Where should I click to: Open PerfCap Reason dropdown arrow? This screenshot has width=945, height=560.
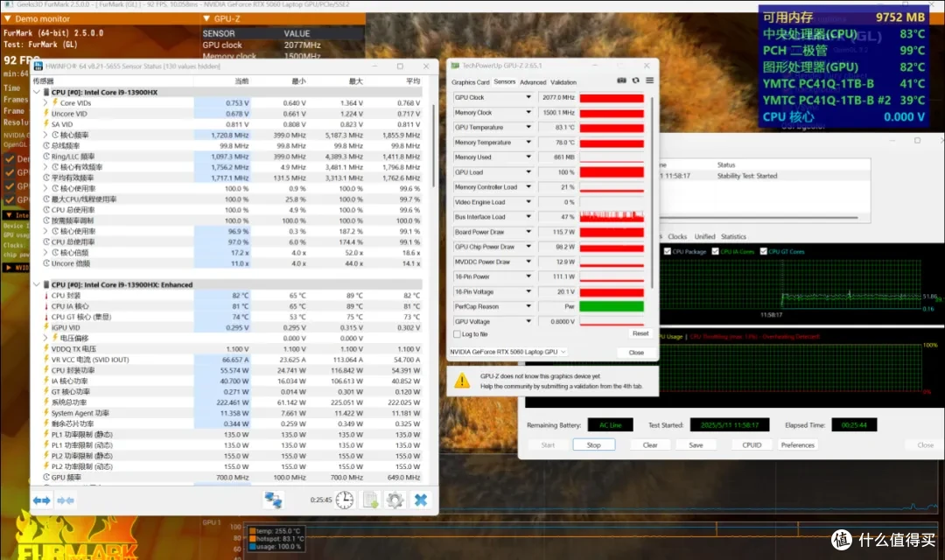(528, 306)
